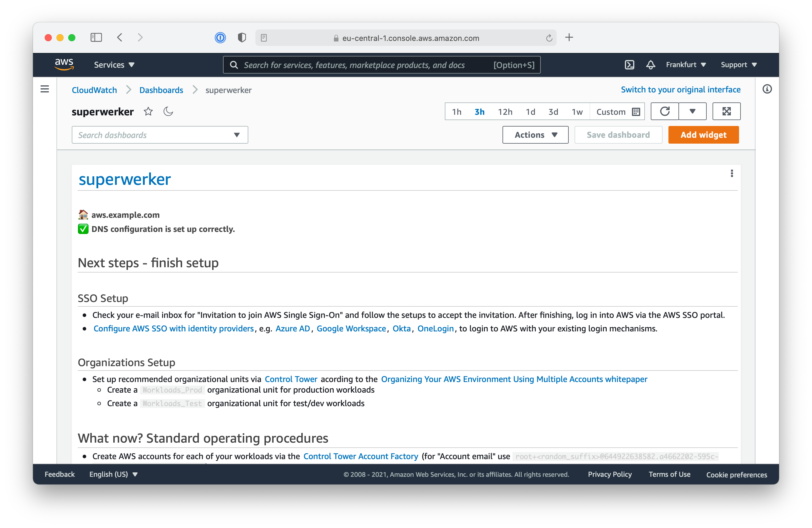Open Cookie preferences
Viewport: 812px width, 528px height.
click(x=736, y=474)
